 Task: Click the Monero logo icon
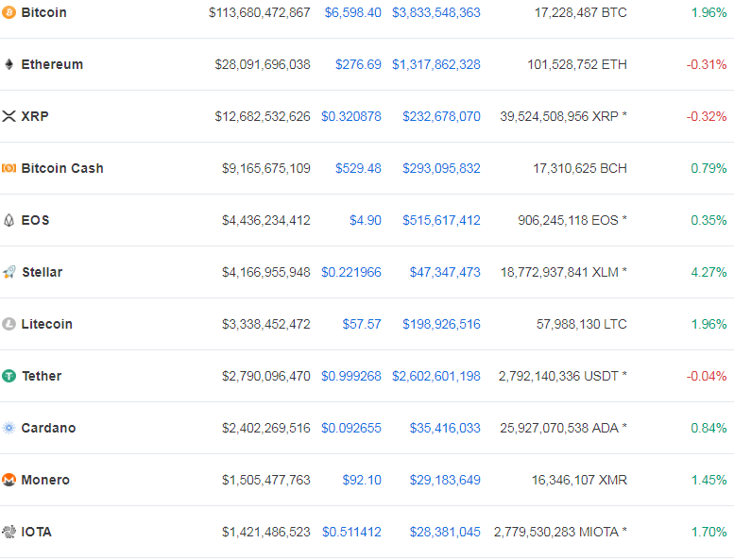(9, 480)
